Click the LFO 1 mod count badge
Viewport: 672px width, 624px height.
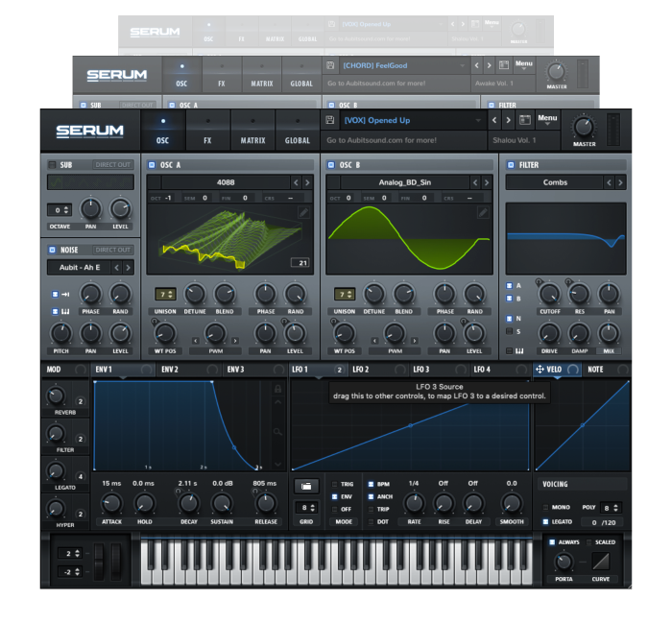coord(339,370)
